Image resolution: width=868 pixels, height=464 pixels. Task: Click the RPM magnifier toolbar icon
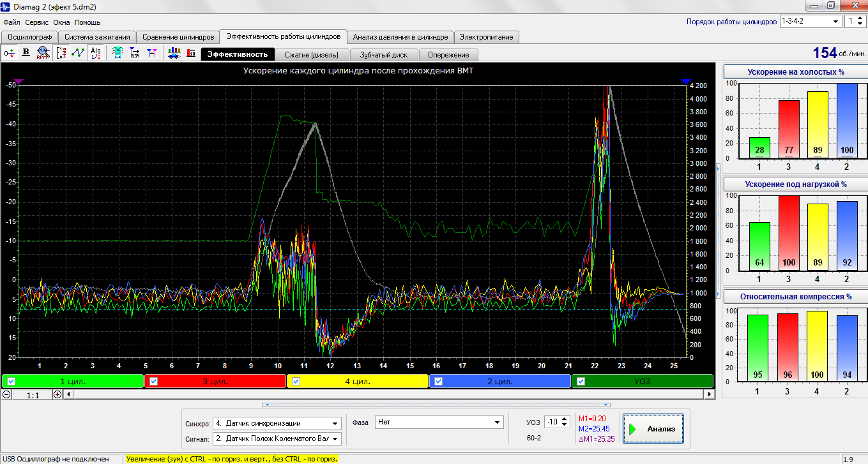(x=43, y=53)
